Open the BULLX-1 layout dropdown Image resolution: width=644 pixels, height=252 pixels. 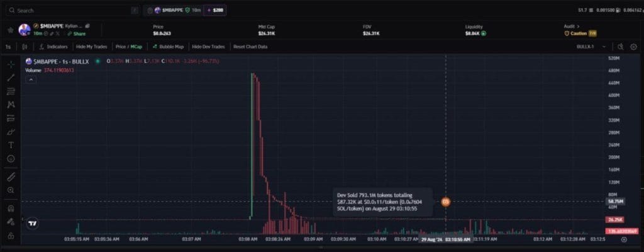click(591, 47)
